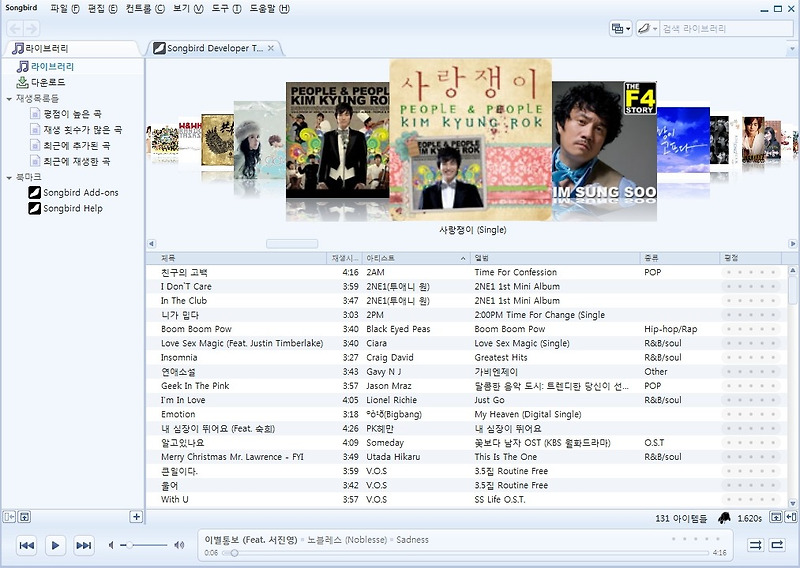Open the 최근에 추가된 곡 playlist
Image resolution: width=800 pixels, height=568 pixels.
[69, 145]
